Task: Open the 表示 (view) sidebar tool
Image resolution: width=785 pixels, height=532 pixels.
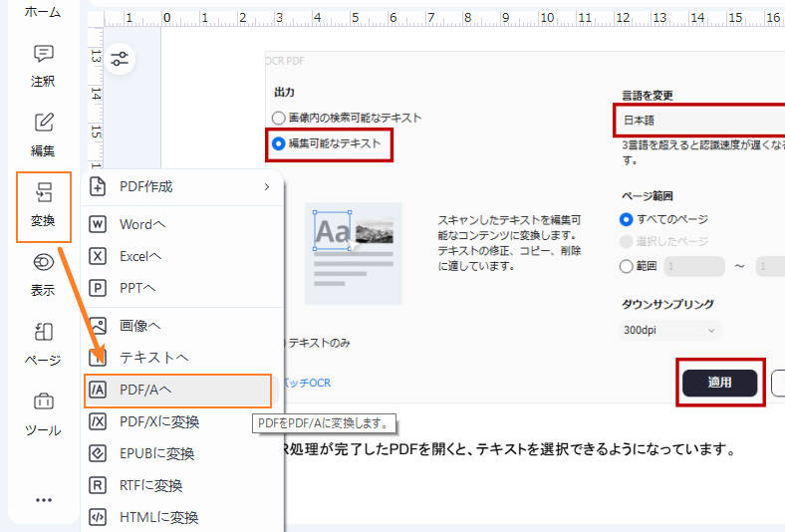Action: [43, 275]
